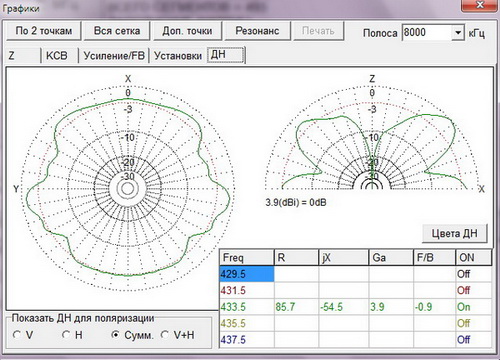The width and height of the screenshot is (500, 360).
Task: Open the Установки tab
Action: point(178,55)
